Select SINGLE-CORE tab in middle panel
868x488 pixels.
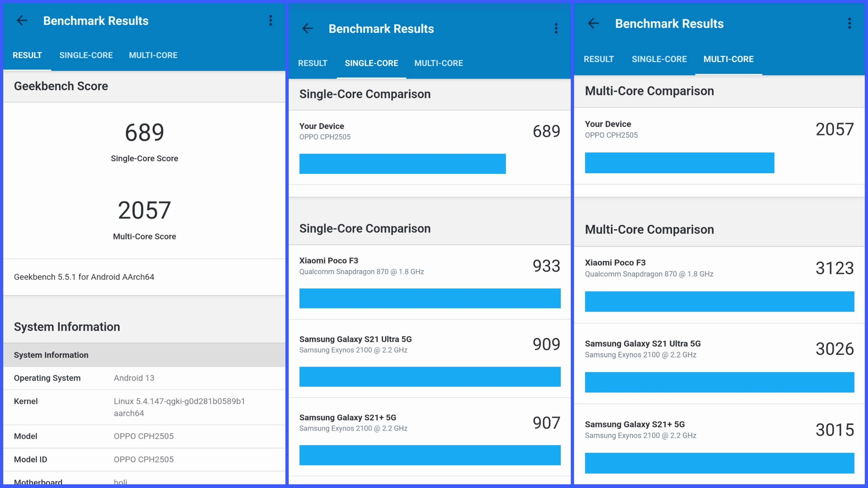pos(371,63)
